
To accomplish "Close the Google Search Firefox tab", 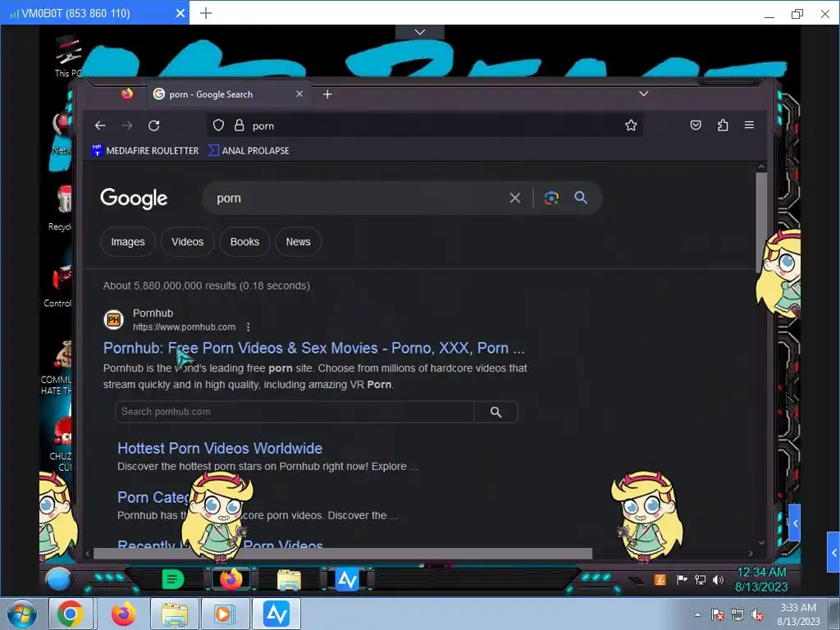I will click(299, 94).
